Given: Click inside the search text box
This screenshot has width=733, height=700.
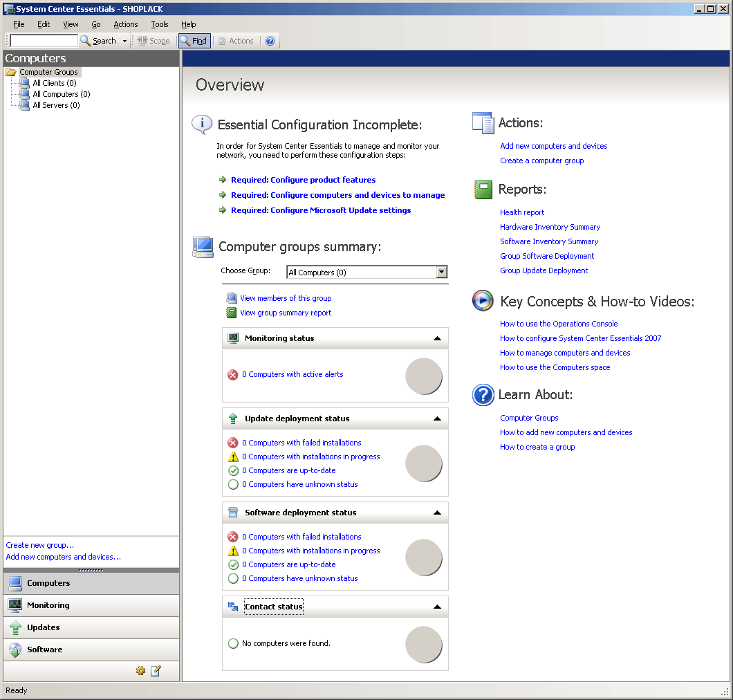Looking at the screenshot, I should [x=44, y=41].
